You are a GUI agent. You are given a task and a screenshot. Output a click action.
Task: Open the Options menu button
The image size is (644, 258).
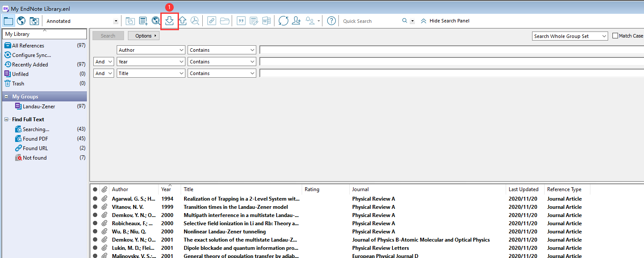click(144, 36)
